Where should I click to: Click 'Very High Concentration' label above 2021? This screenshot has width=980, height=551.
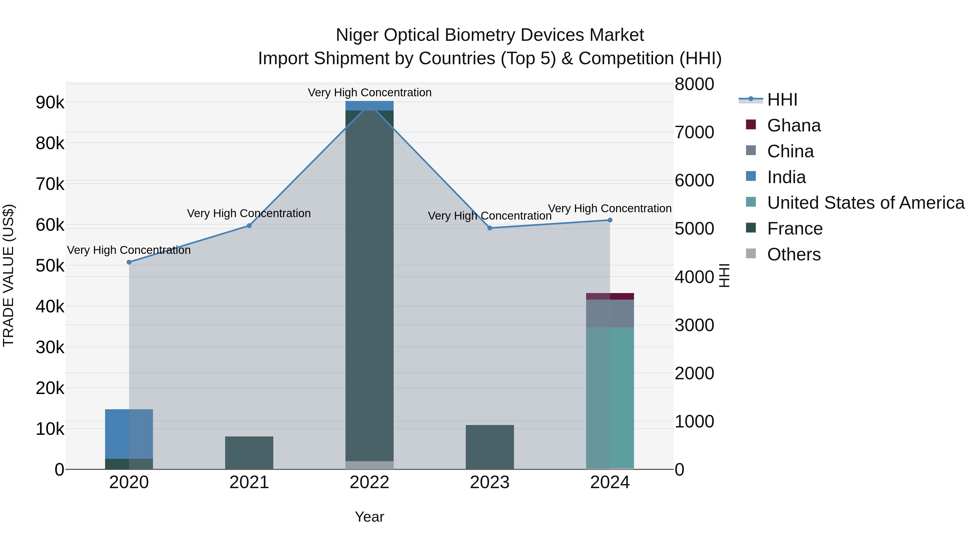tap(249, 213)
